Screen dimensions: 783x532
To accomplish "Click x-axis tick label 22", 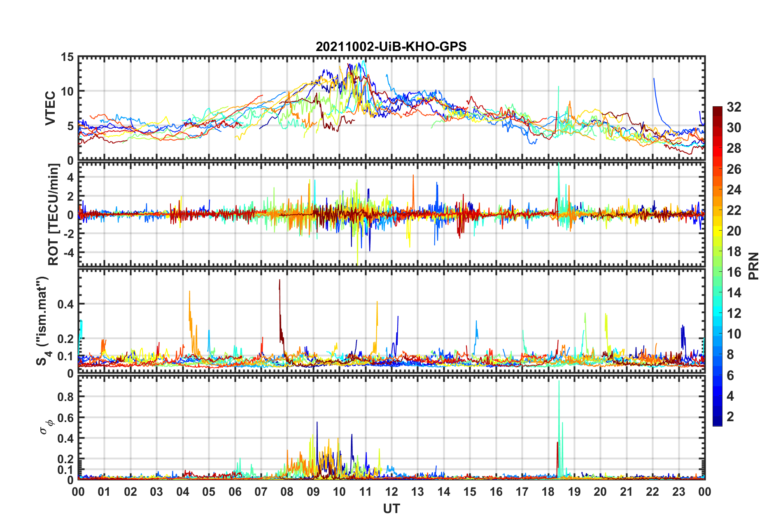I will tap(652, 492).
